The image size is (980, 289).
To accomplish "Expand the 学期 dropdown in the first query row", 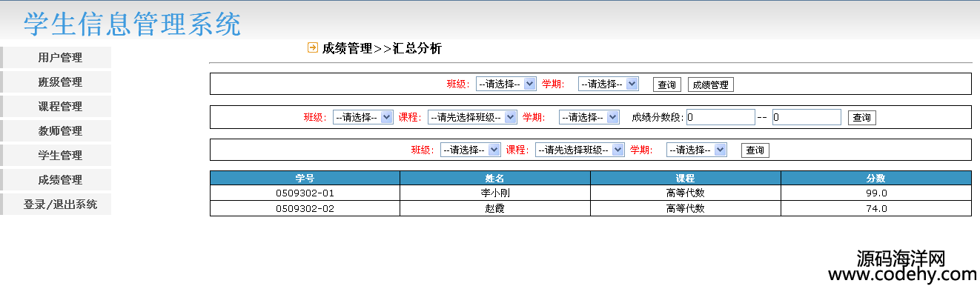I will tap(609, 84).
